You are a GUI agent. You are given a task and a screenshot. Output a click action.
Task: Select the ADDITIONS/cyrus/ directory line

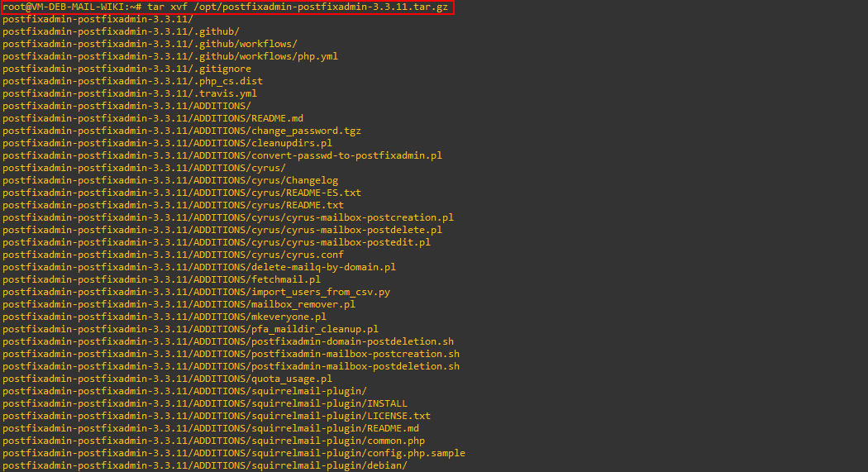[144, 168]
